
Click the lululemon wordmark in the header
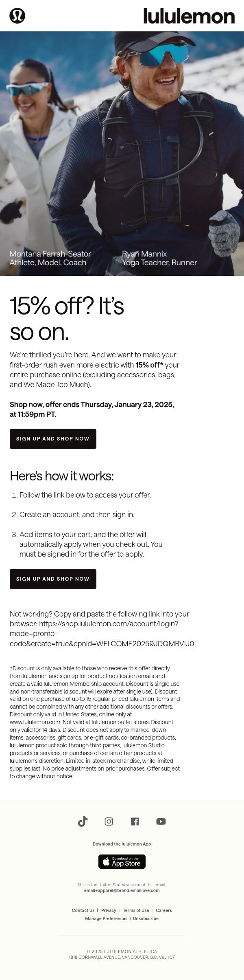[x=189, y=16]
